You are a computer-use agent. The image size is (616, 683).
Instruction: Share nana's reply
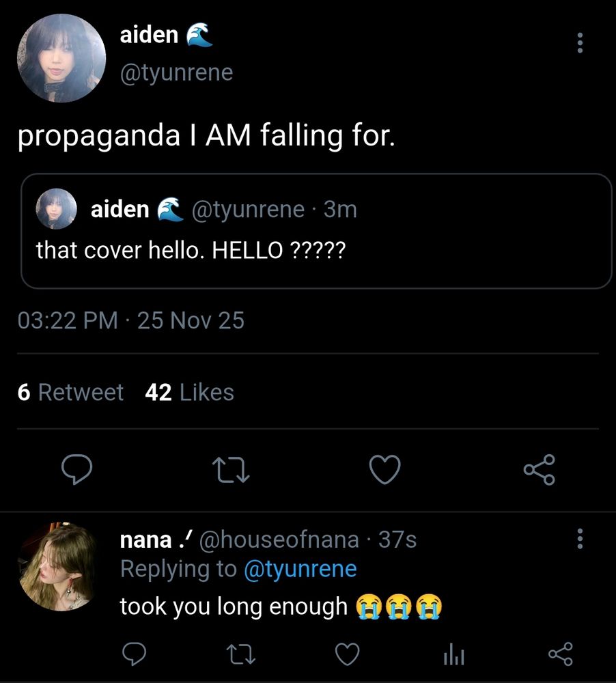tap(560, 654)
